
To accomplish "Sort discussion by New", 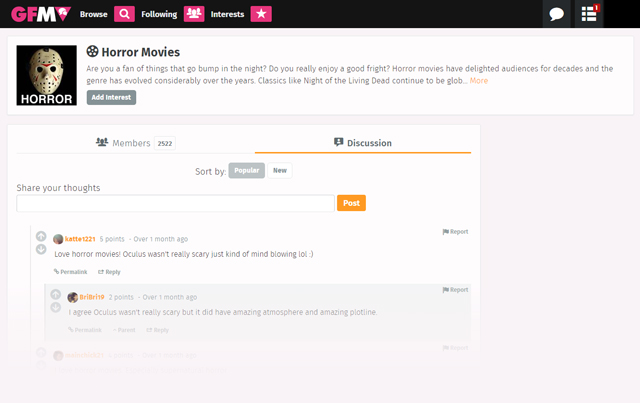I will coord(280,170).
